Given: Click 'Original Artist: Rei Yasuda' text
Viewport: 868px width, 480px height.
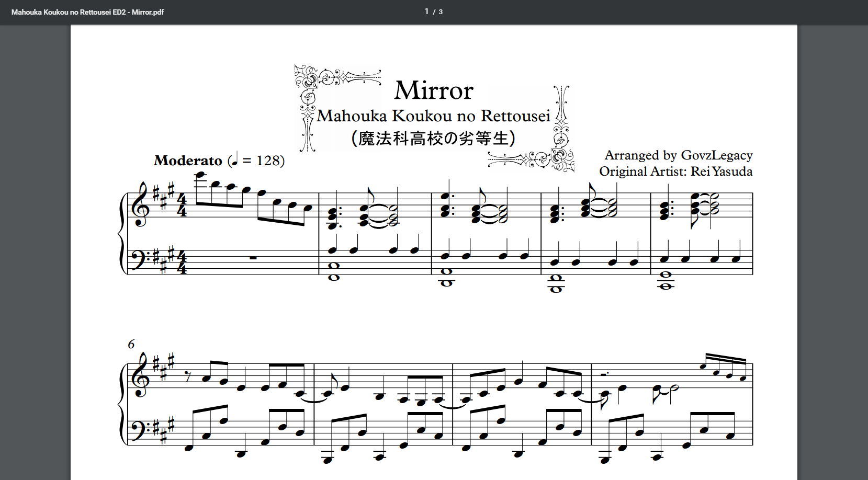Looking at the screenshot, I should 675,172.
